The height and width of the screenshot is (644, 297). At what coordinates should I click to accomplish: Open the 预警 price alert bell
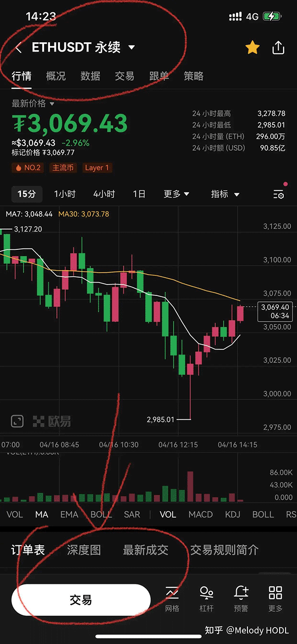pyautogui.click(x=241, y=598)
